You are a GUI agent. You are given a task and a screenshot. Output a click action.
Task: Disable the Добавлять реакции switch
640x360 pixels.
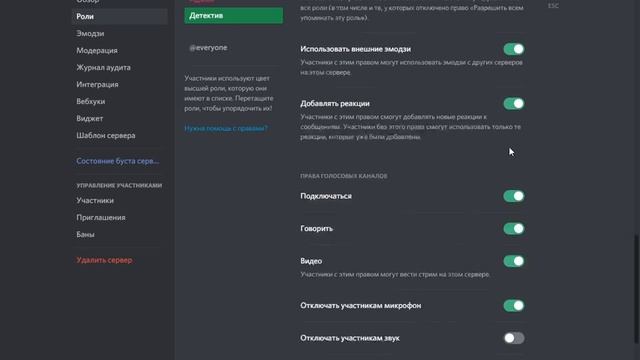[x=513, y=104]
